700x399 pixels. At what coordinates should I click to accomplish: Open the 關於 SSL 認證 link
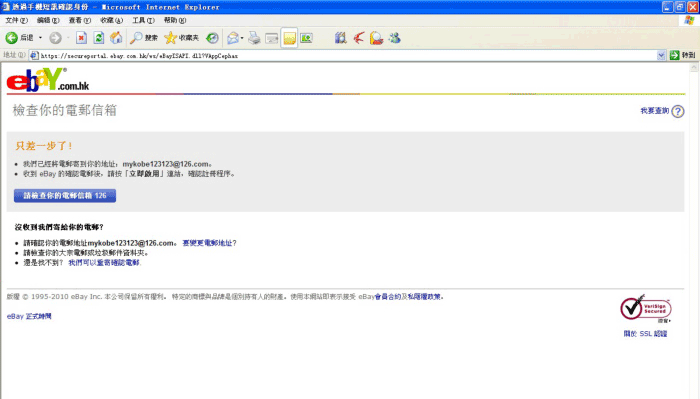pyautogui.click(x=645, y=333)
